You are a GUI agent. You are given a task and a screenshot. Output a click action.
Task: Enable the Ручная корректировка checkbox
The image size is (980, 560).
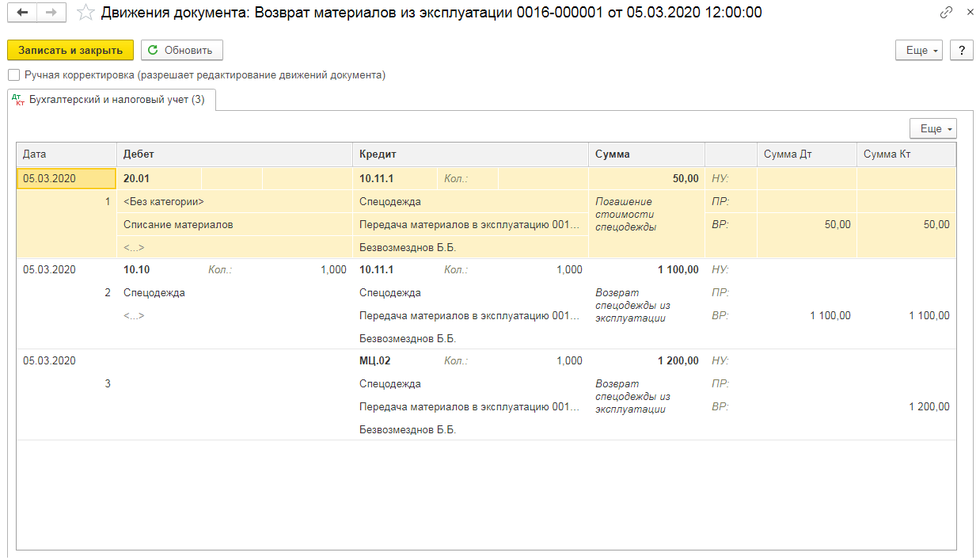click(14, 75)
